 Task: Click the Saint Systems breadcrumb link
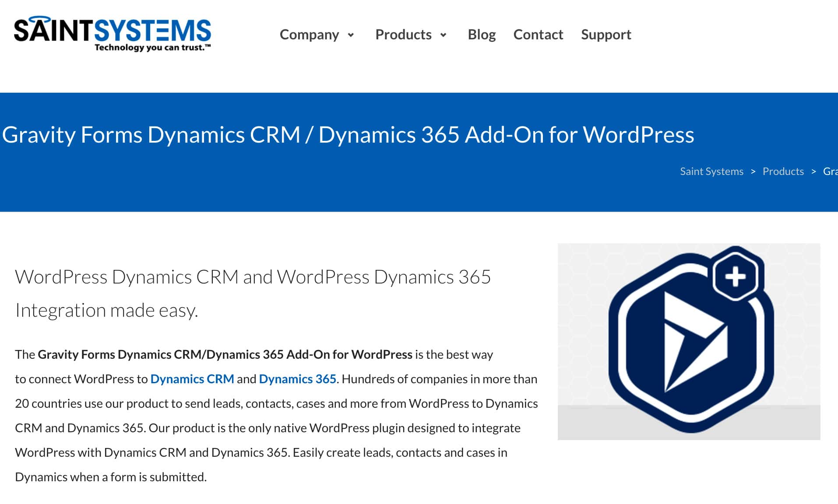711,171
